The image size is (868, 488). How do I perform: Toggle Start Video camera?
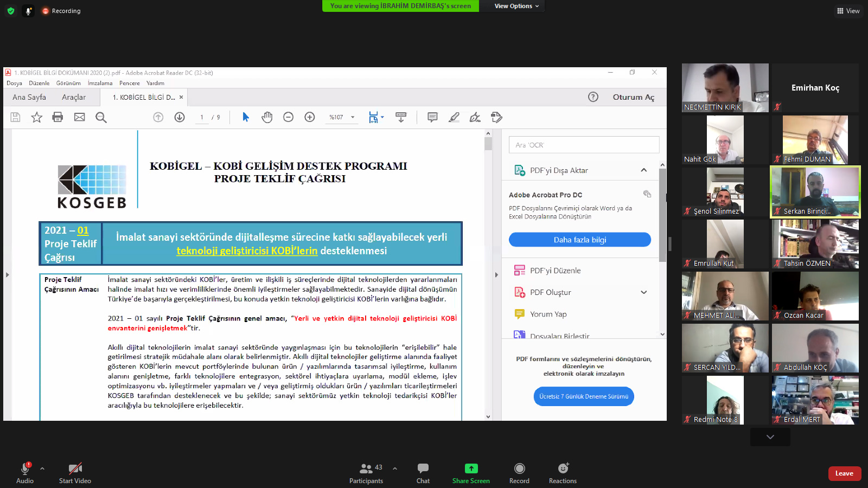[x=75, y=472]
